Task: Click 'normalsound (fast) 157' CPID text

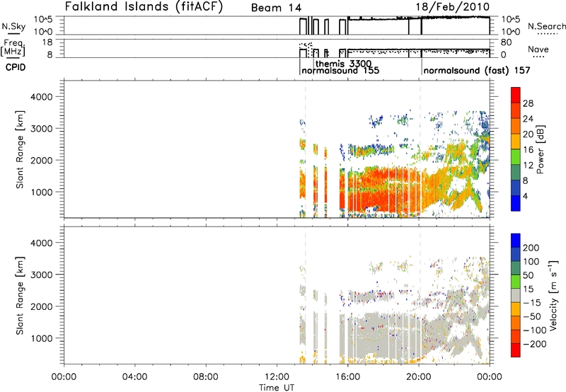Action: [x=476, y=70]
